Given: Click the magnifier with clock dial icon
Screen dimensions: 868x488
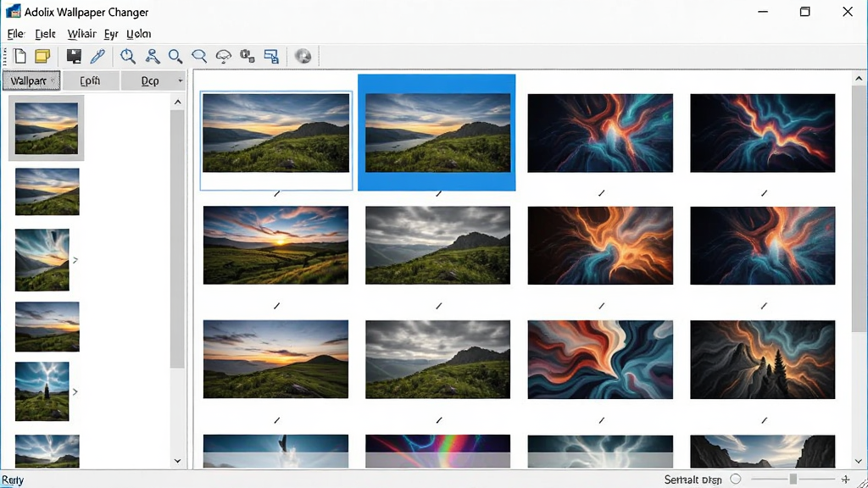Looking at the screenshot, I should click(x=128, y=56).
